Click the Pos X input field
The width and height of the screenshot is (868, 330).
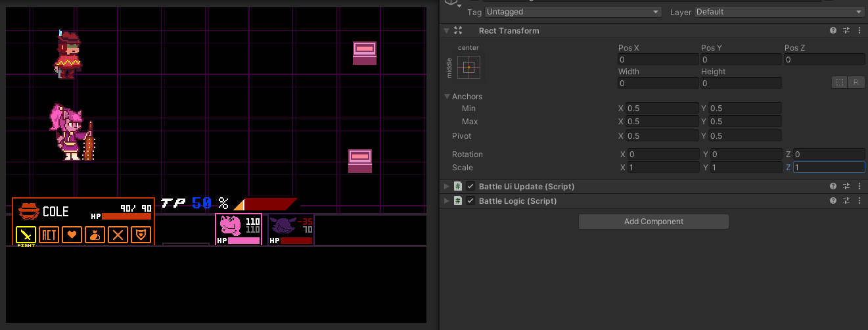[658, 60]
